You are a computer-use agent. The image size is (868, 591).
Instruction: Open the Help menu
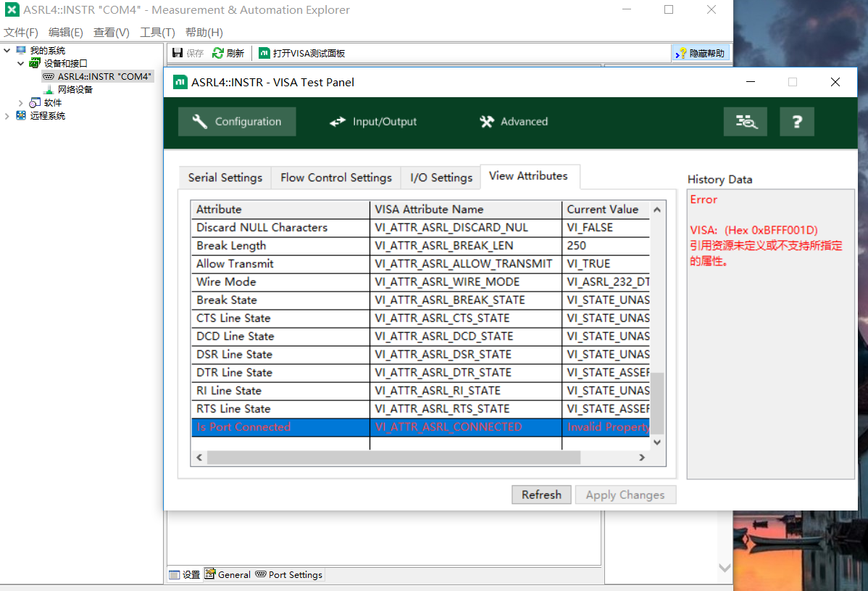pos(204,32)
